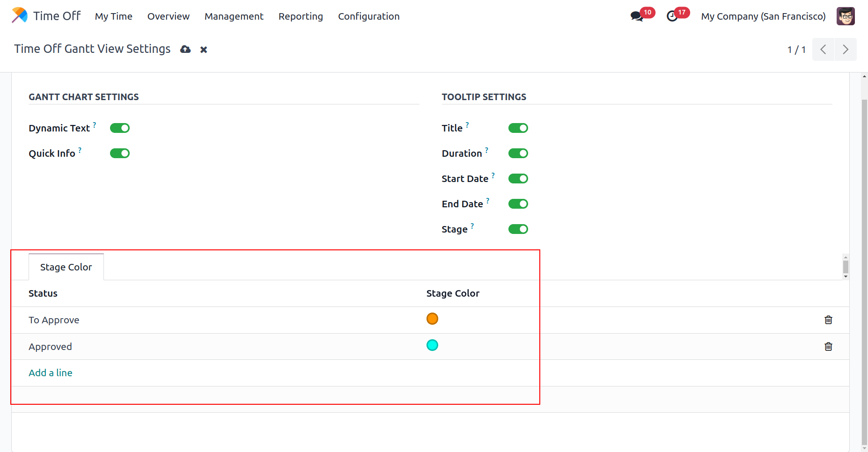The width and height of the screenshot is (868, 452).
Task: Click the cloud save icon
Action: pyautogui.click(x=185, y=49)
